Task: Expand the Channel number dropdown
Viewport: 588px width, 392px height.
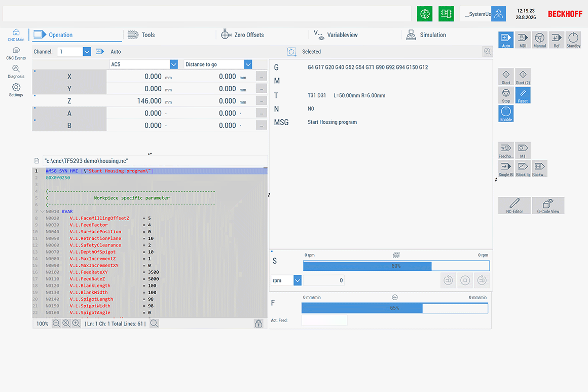Action: 87,52
